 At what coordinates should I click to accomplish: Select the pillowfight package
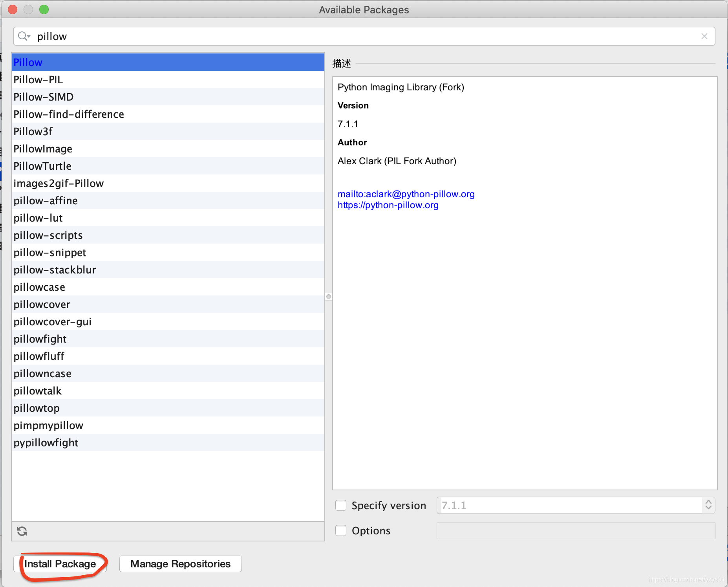pos(168,339)
